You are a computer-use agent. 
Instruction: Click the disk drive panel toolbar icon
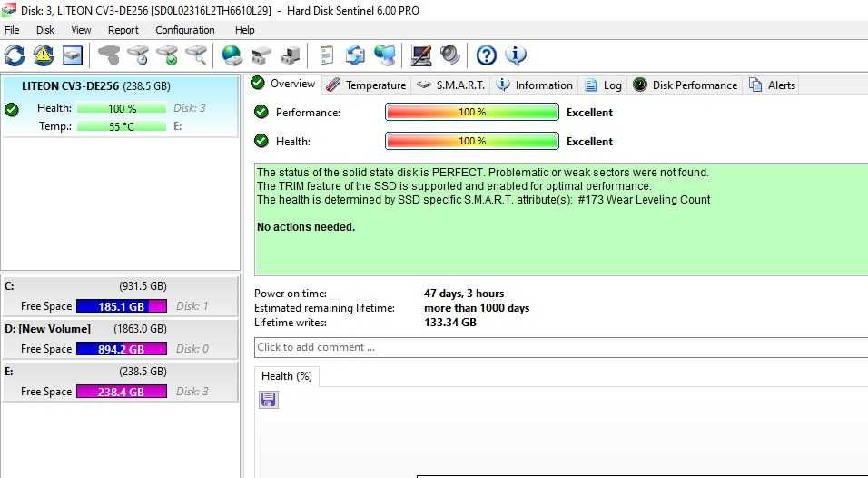click(x=73, y=55)
